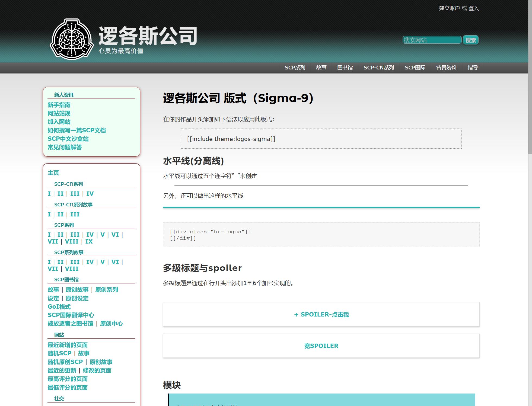Open SCP中文沙盒站 sidebar link
Screen dimensions: 532x406
click(x=68, y=139)
